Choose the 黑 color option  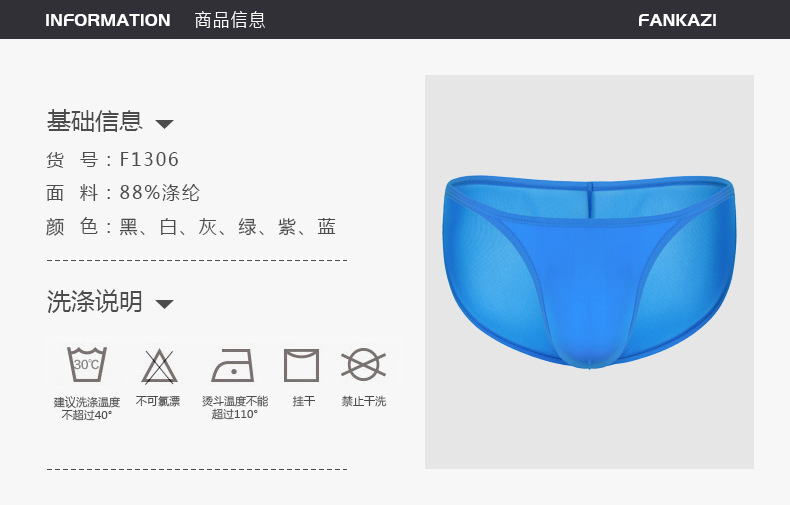(128, 226)
